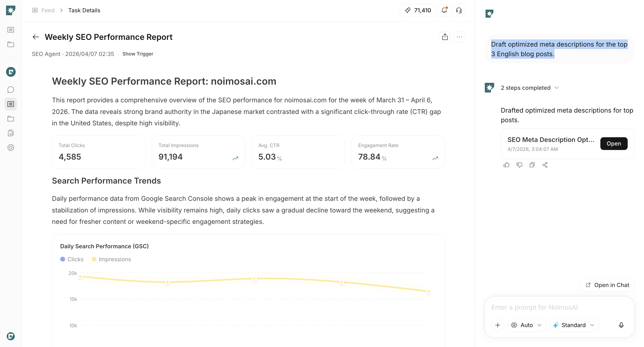The image size is (644, 347).
Task: Copy the response with the copy icon
Action: (x=532, y=165)
